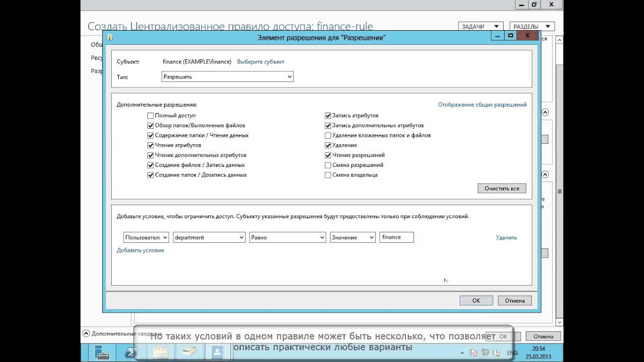Toggle Запись дополнительных атрибутов checkbox
Screen dimensions: 644x362
coord(328,126)
